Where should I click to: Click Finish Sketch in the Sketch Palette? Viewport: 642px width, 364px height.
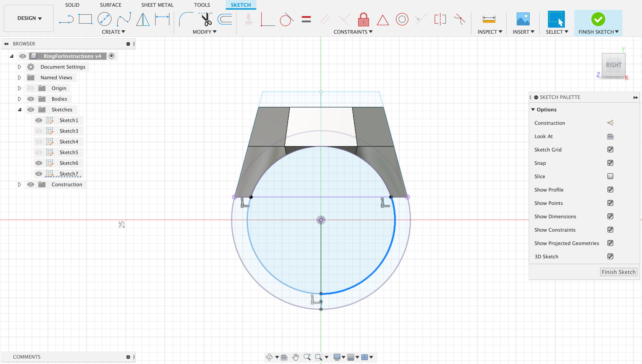pos(618,272)
